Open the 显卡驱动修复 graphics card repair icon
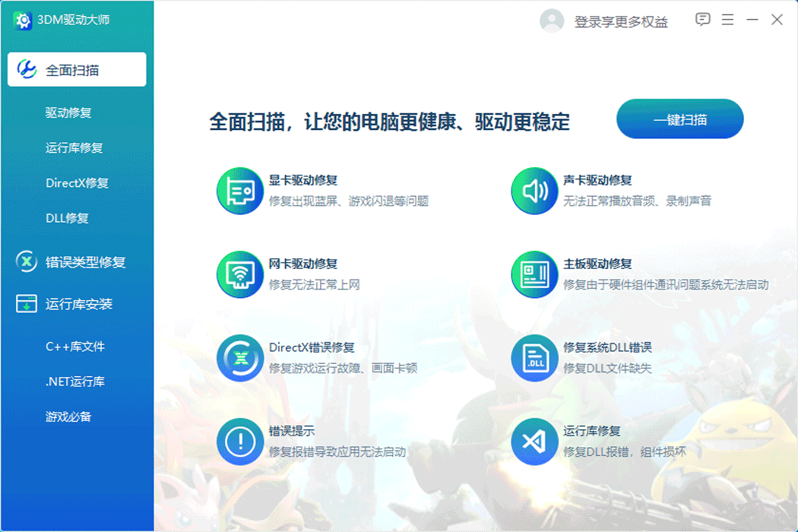 pyautogui.click(x=240, y=192)
